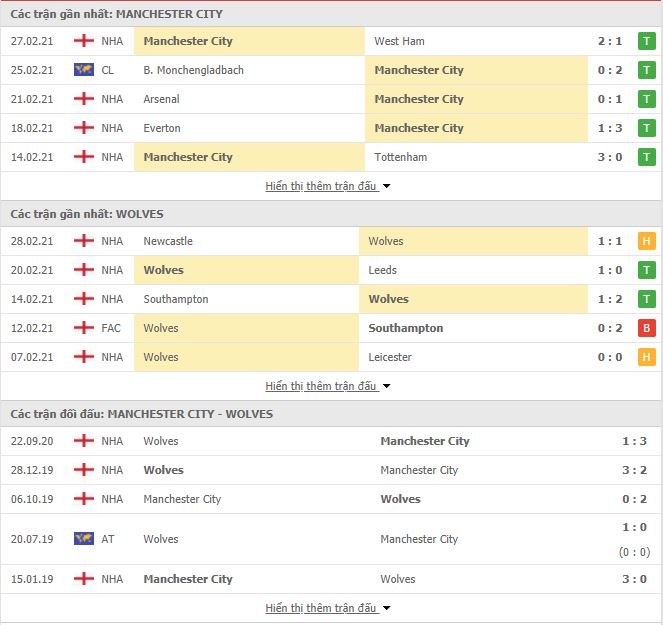Click Southampton in the 12.02.21 FAC row
The width and height of the screenshot is (663, 625).
405,328
